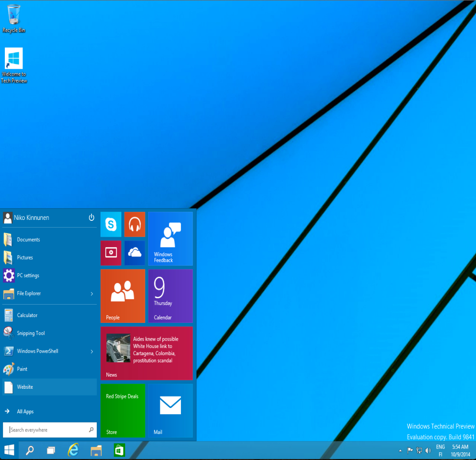Click the Windows Start button on taskbar
Image resolution: width=476 pixels, height=460 pixels.
[x=9, y=450]
